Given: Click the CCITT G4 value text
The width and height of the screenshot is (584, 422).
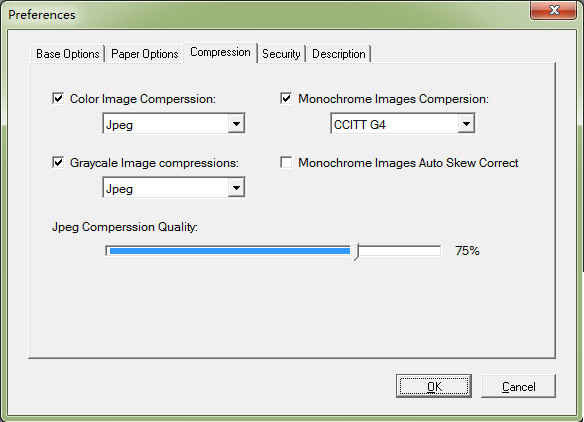Looking at the screenshot, I should [x=359, y=124].
